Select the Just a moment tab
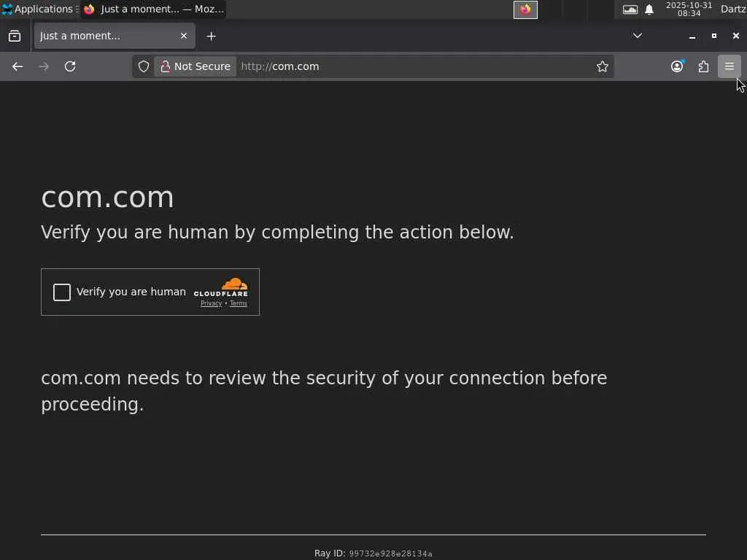Image resolution: width=747 pixels, height=560 pixels. pyautogui.click(x=115, y=36)
